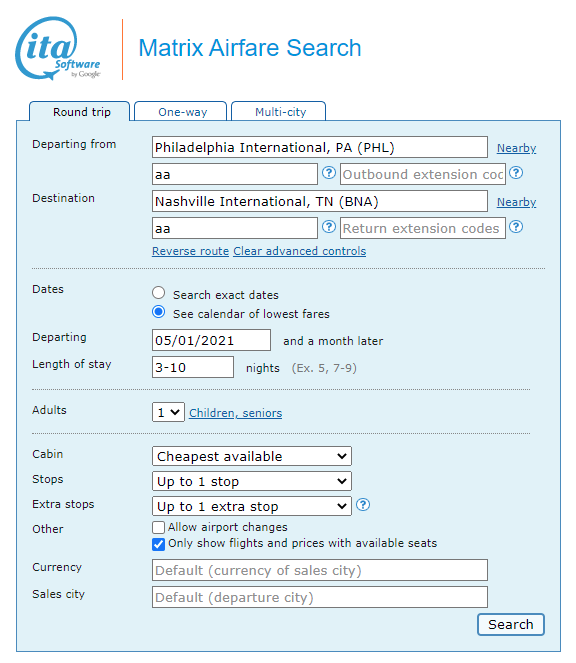Screen dimensions: 576x663
Task: Click Clear advanced controls link
Action: (299, 251)
